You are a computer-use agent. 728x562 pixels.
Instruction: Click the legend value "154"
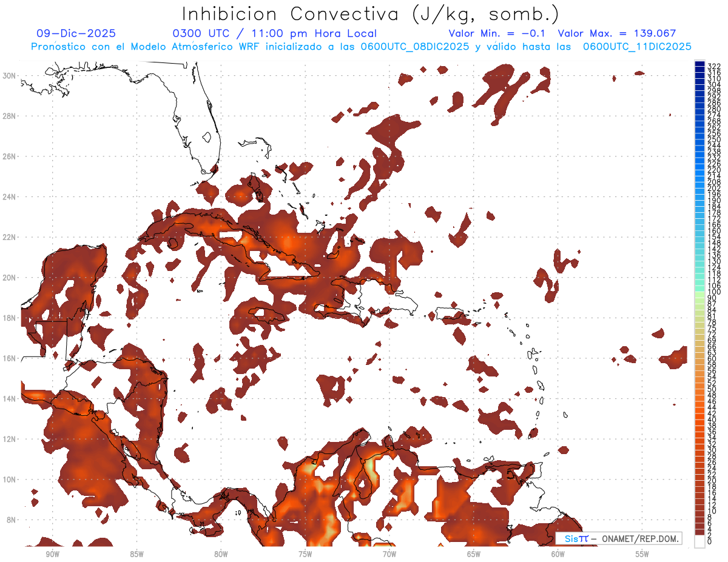point(714,237)
